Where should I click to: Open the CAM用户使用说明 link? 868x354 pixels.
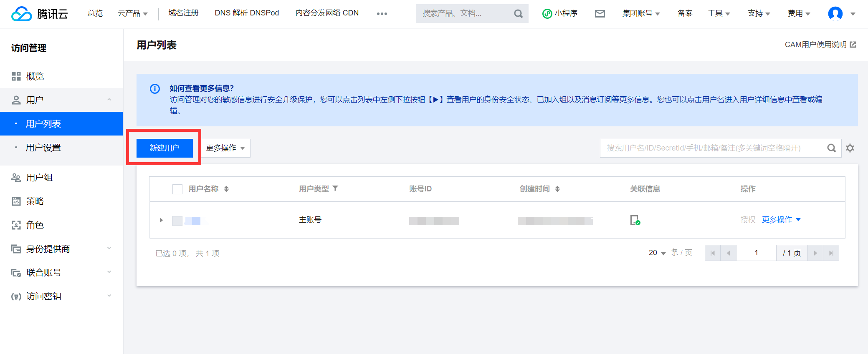[820, 45]
